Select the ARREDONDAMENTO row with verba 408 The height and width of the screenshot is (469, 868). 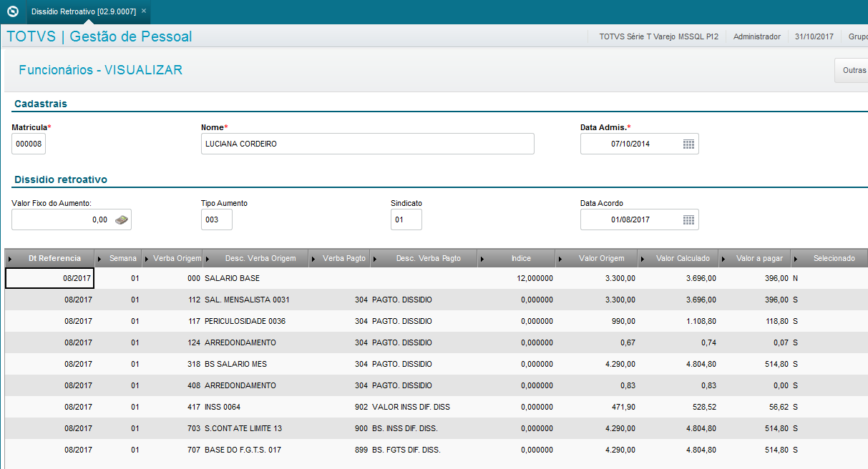click(437, 385)
